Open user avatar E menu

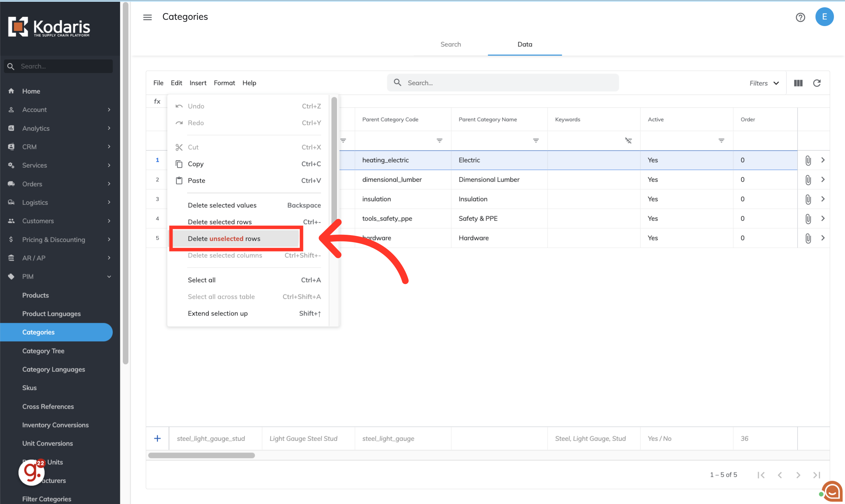(x=824, y=17)
